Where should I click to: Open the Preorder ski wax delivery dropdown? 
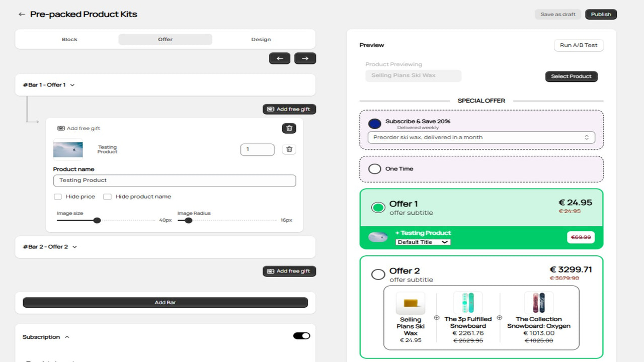click(x=481, y=137)
